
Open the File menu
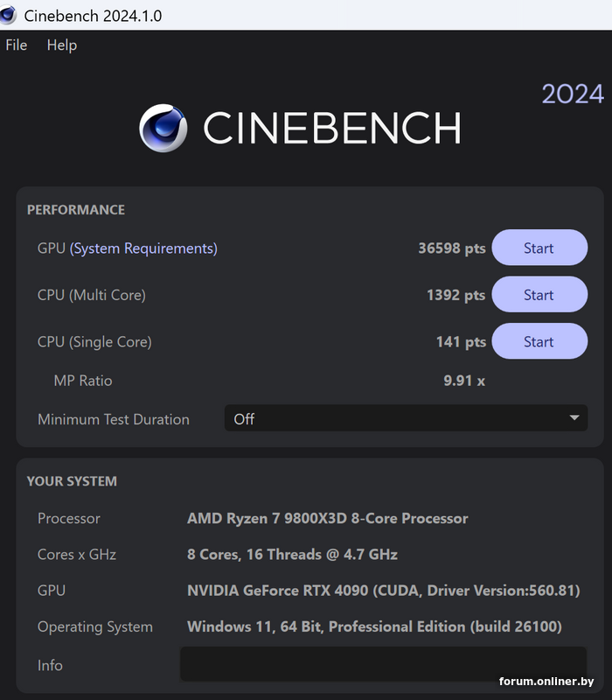(x=16, y=45)
